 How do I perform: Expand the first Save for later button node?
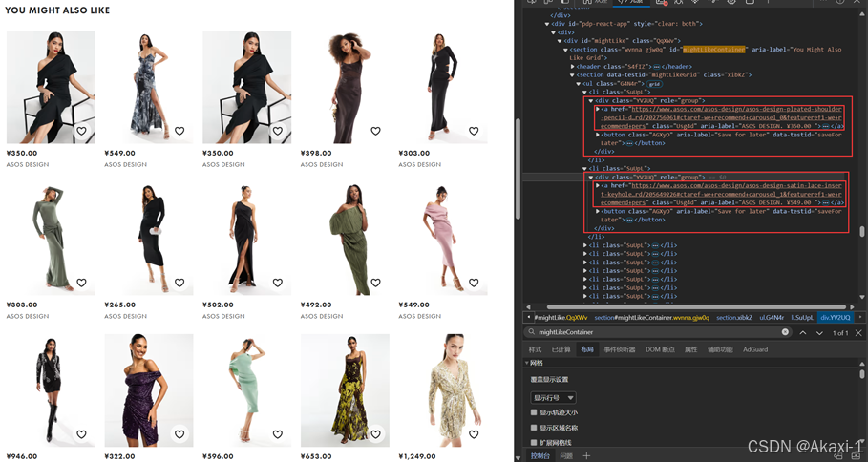pos(598,135)
